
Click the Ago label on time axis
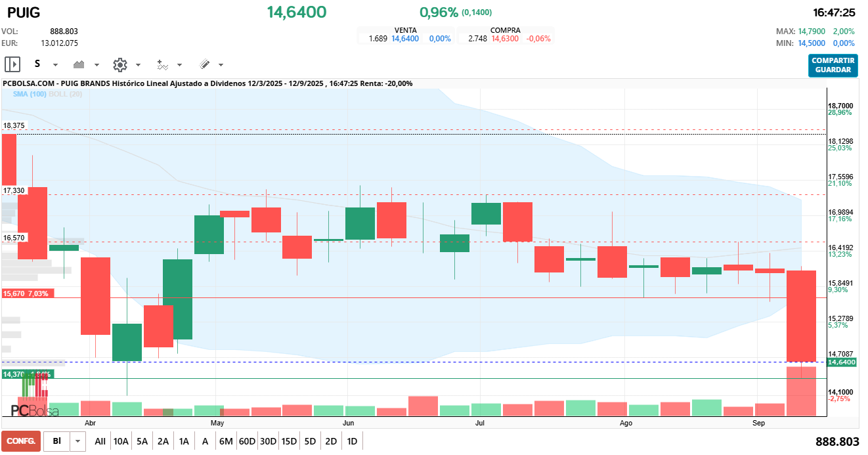tap(626, 423)
